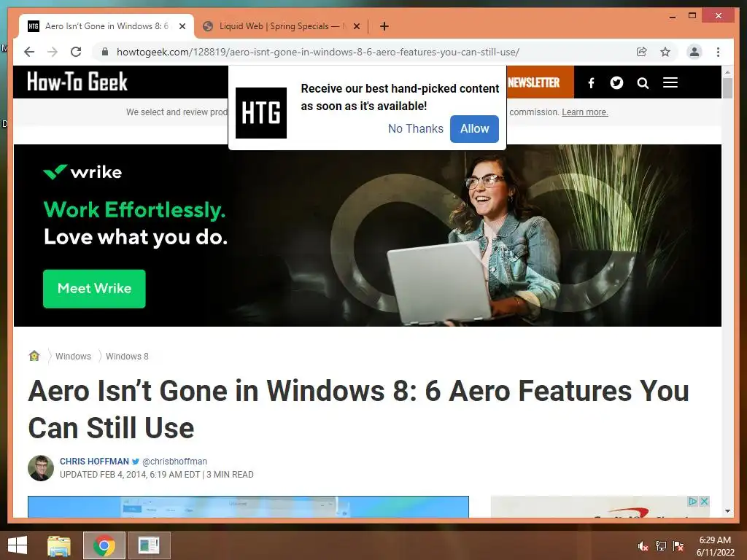Open the @chrisbhoffman Twitter handle

pyautogui.click(x=174, y=462)
